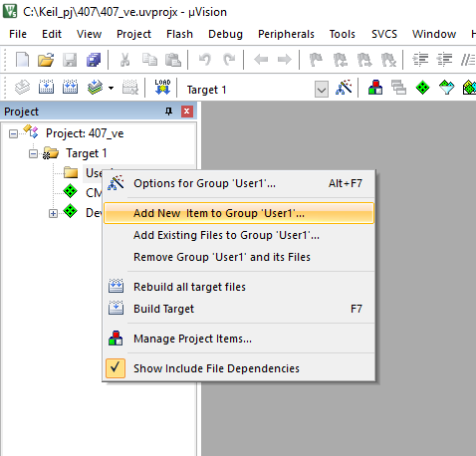
Task: Choose Options for Group 'User1'
Action: tap(239, 183)
